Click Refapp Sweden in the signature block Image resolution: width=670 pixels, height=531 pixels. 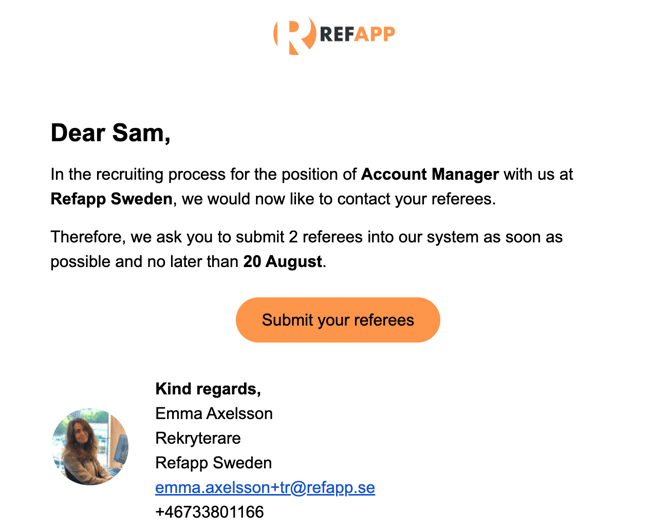coord(213,463)
